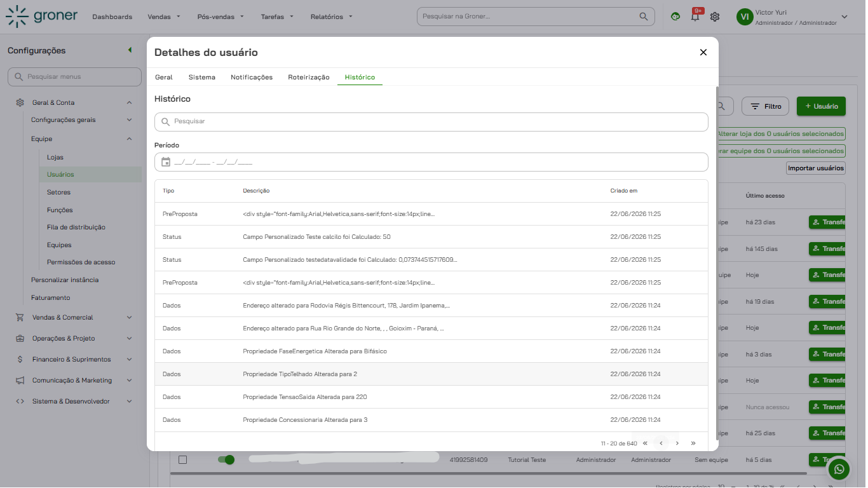Toggle the active switch in bottom user row

tap(226, 459)
